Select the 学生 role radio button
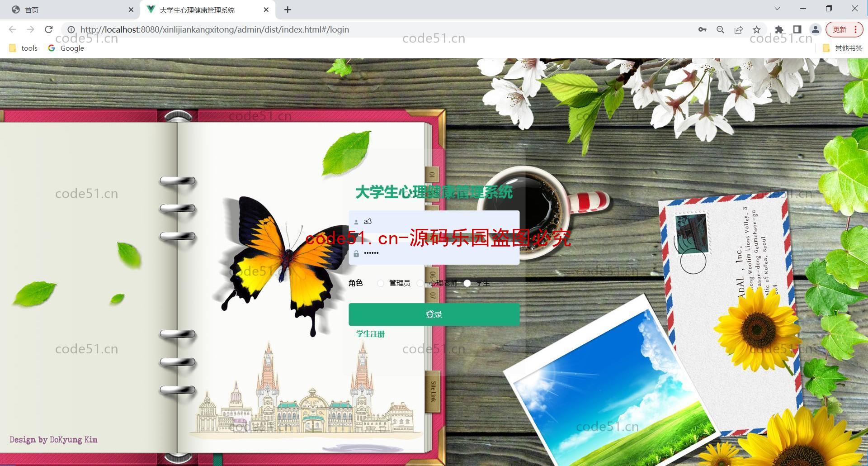Image resolution: width=868 pixels, height=466 pixels. click(x=467, y=283)
